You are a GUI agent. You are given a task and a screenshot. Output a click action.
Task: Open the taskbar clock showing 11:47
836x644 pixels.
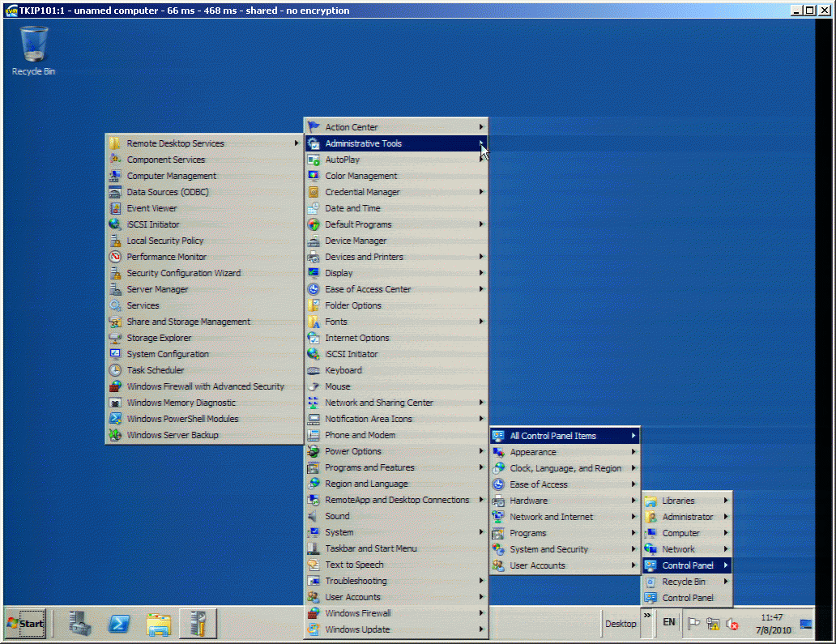click(773, 624)
